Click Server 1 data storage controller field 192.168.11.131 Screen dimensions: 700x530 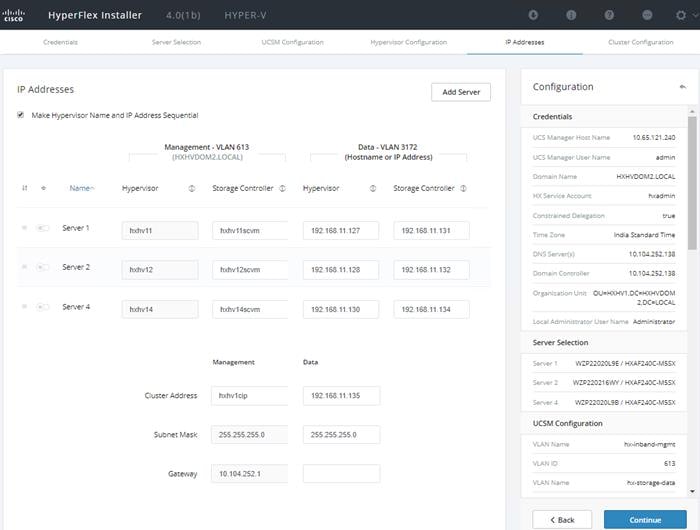pos(431,230)
